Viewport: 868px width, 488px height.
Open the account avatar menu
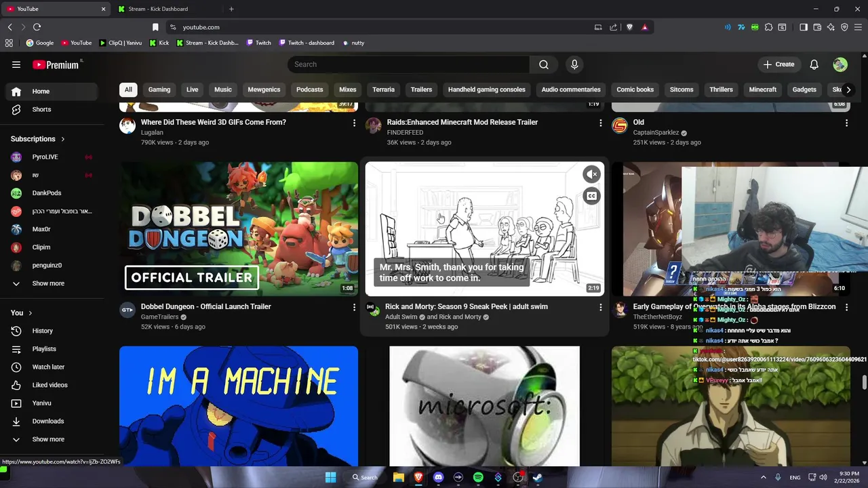(840, 64)
